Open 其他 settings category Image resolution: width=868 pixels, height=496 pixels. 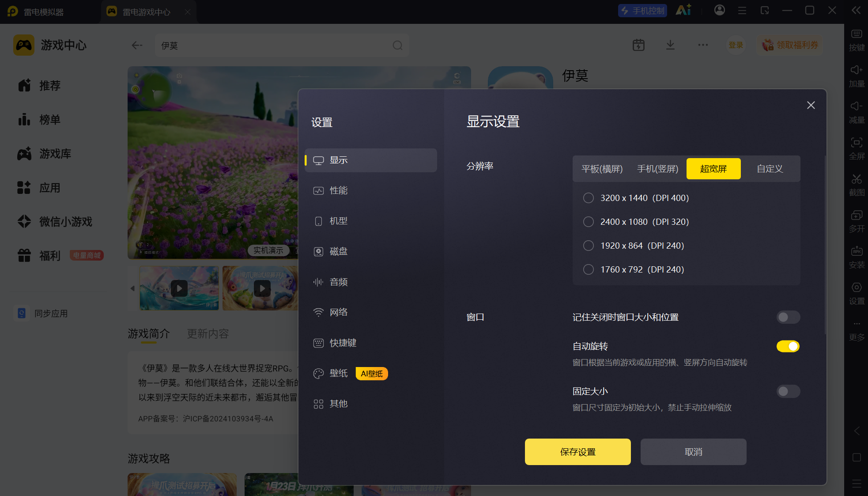click(x=371, y=404)
